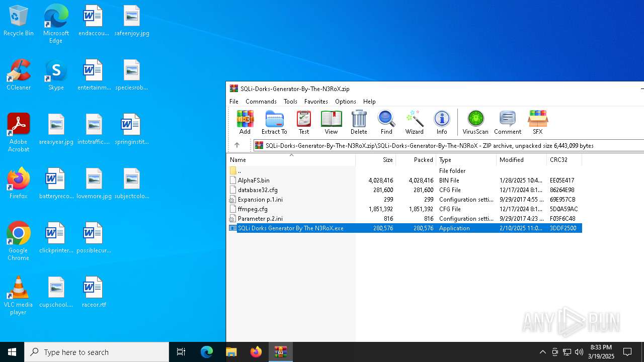Screen dimensions: 644x362
Task: Click the taskbar clock showing 8:33 PM
Action: (x=601, y=352)
